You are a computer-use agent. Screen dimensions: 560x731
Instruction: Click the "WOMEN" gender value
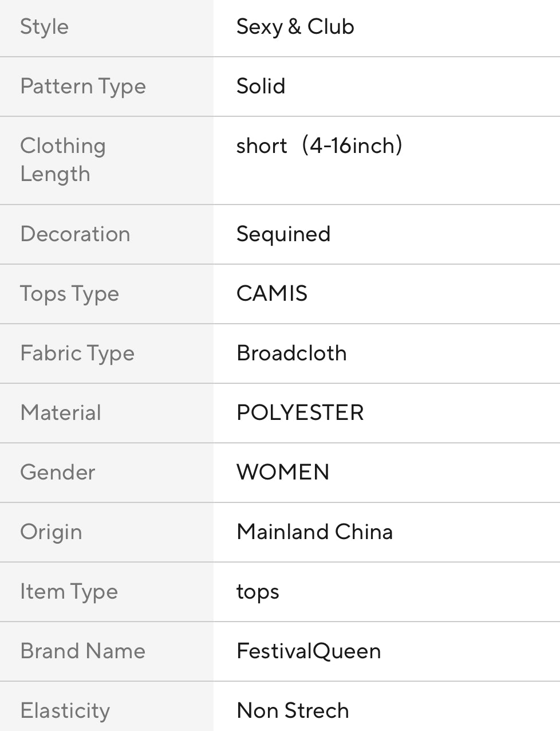click(283, 473)
